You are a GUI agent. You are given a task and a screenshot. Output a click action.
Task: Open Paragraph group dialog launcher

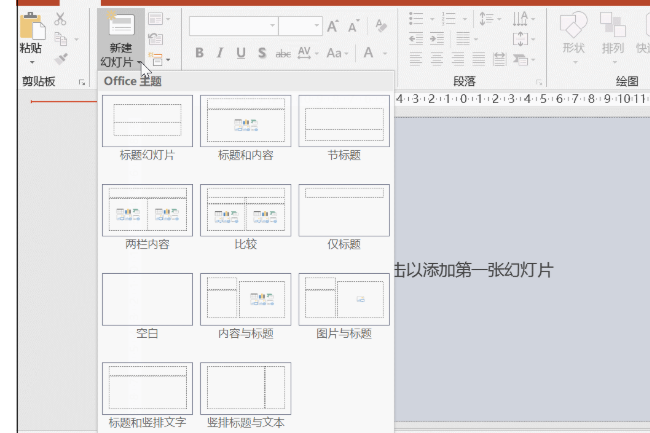click(539, 82)
